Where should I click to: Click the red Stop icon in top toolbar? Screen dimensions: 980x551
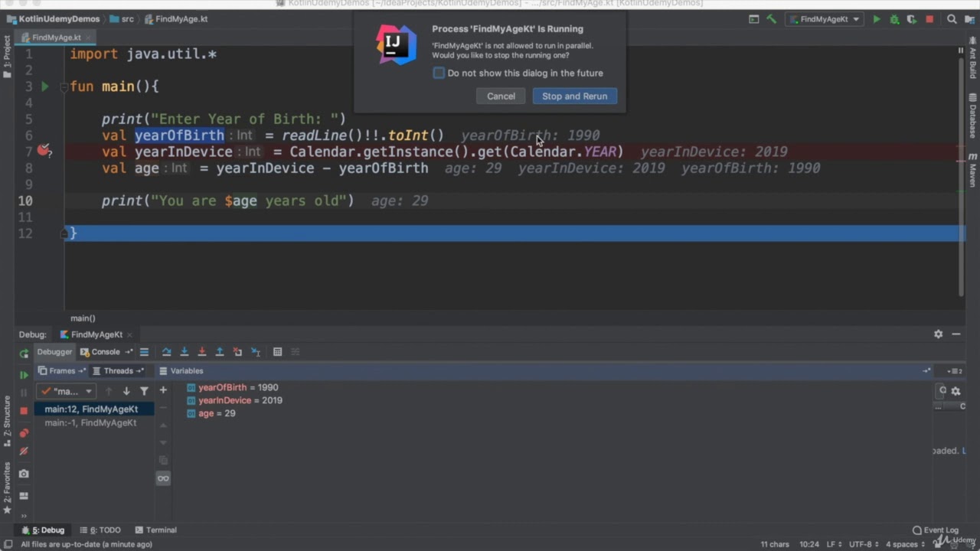[x=929, y=19]
